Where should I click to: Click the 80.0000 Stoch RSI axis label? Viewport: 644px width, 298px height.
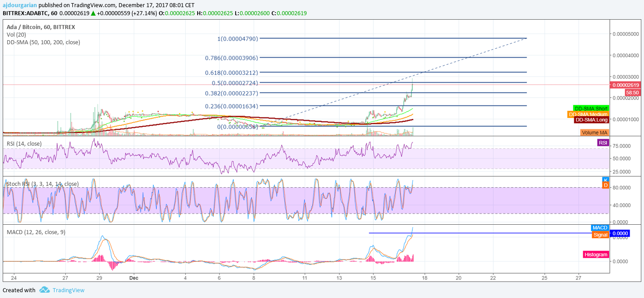click(x=622, y=188)
